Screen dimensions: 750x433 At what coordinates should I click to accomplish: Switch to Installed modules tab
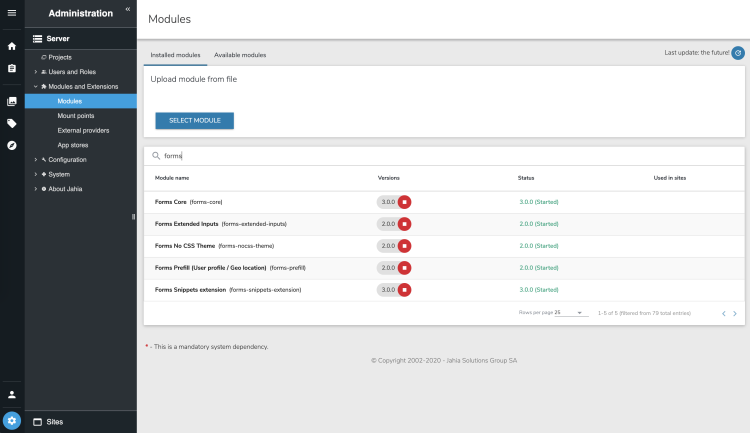(x=176, y=56)
